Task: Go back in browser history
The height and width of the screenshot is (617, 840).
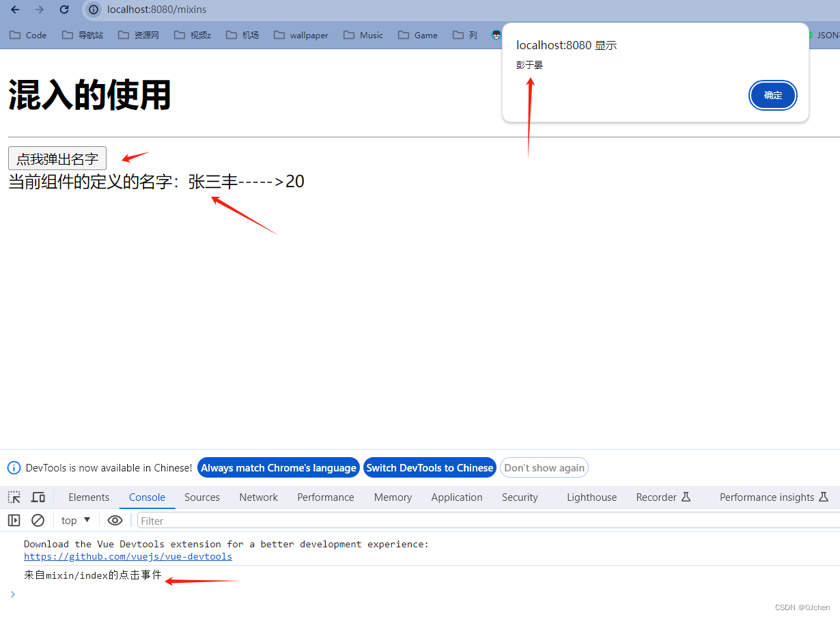Action: tap(15, 10)
